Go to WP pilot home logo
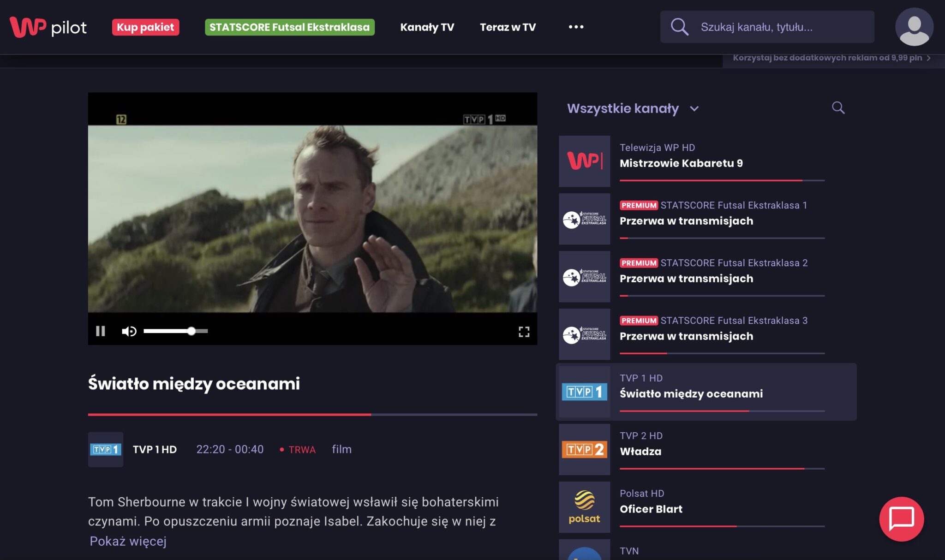 (48, 27)
